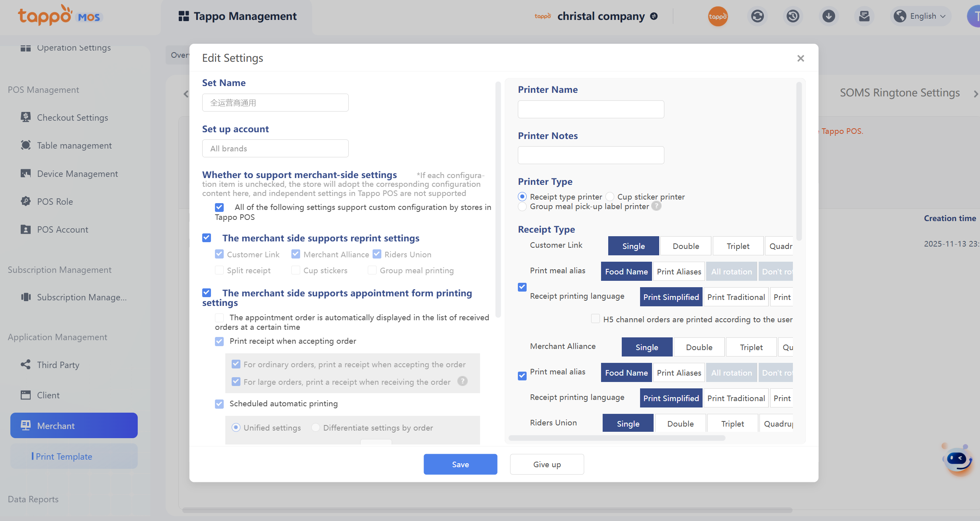Viewport: 980px width, 521px height.
Task: Click help icon beside Group meal pick-up printer
Action: (x=656, y=206)
